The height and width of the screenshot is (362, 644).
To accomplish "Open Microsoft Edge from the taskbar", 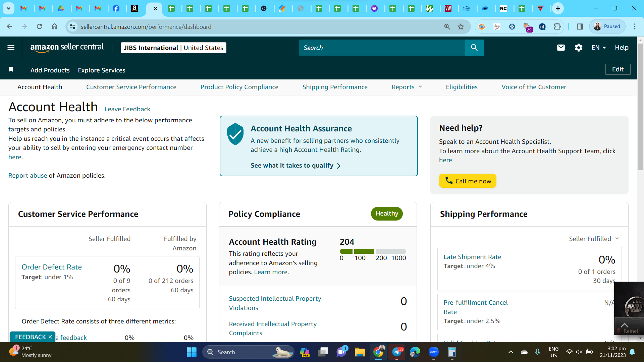I will (415, 352).
